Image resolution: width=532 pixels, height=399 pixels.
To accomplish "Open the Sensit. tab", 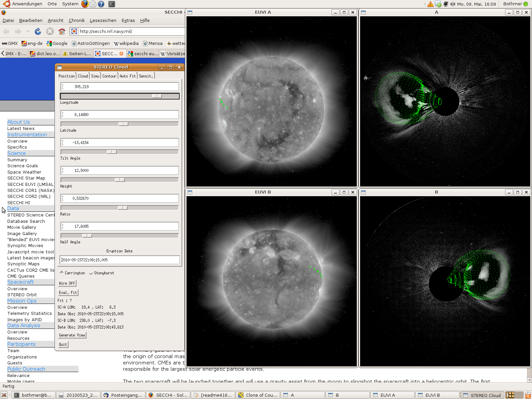I will (146, 76).
